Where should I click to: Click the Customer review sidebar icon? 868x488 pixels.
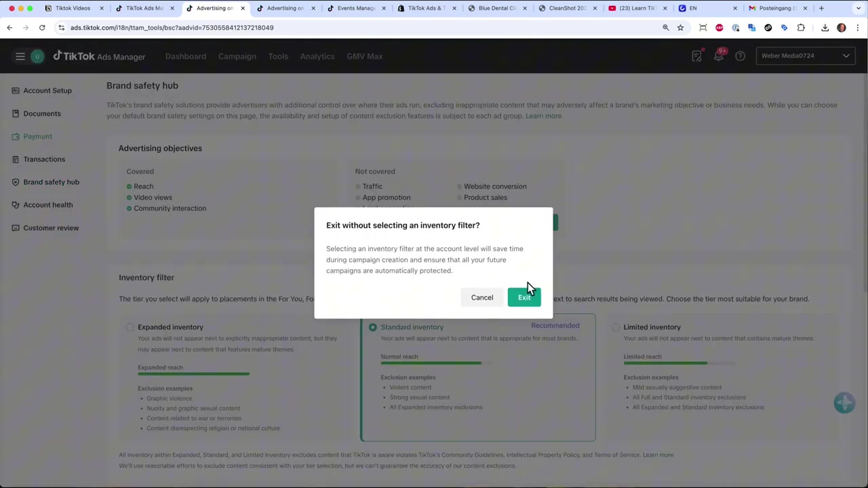click(x=16, y=228)
